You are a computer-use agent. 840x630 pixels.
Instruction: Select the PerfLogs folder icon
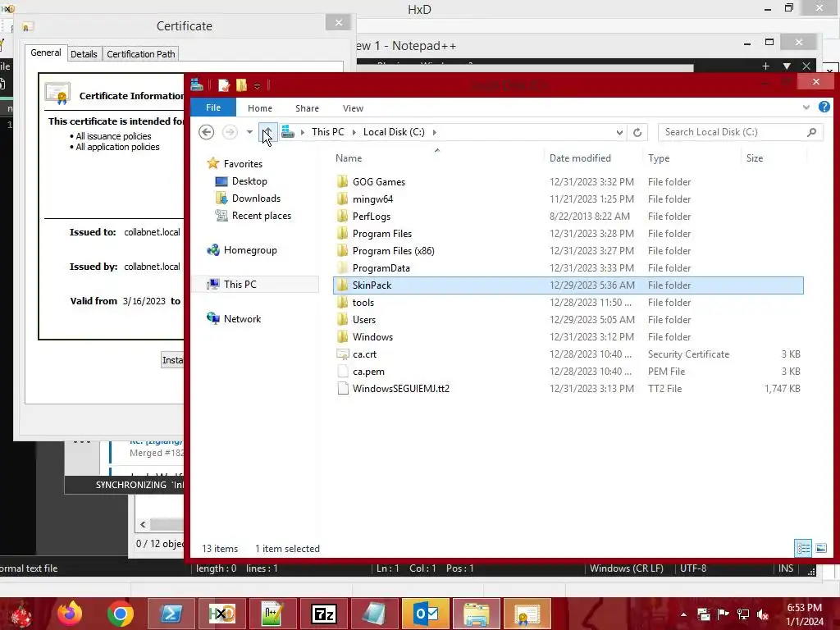(343, 216)
